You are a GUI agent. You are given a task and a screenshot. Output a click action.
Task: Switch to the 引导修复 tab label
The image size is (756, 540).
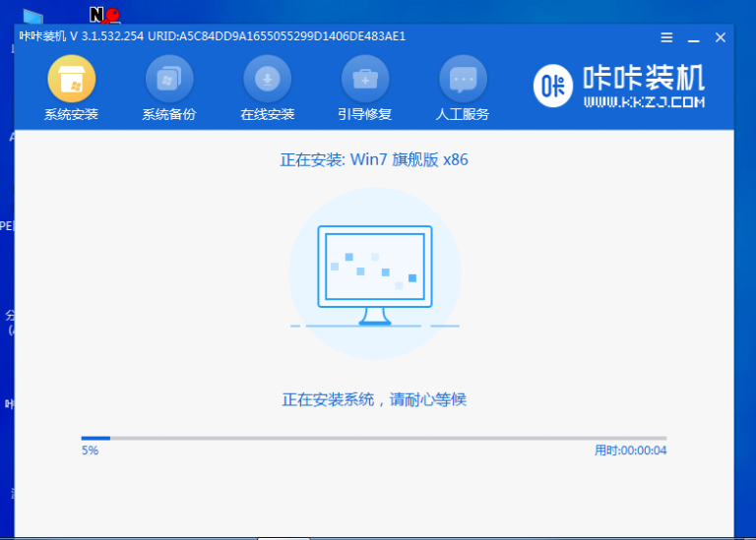click(x=365, y=114)
